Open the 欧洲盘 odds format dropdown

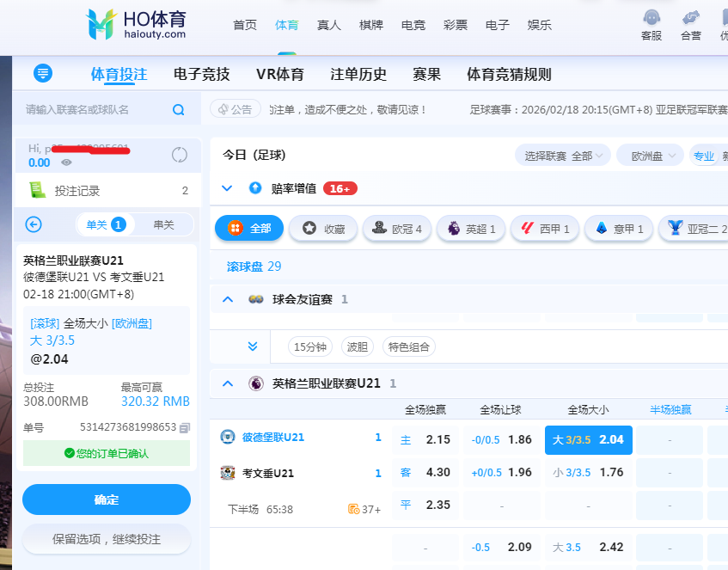651,156
